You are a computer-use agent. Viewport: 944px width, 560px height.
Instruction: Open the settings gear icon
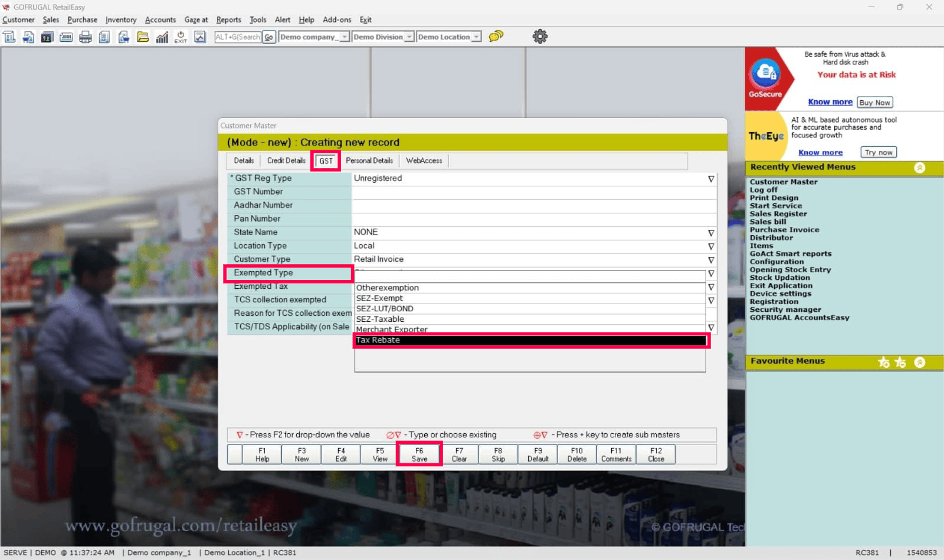(x=540, y=37)
